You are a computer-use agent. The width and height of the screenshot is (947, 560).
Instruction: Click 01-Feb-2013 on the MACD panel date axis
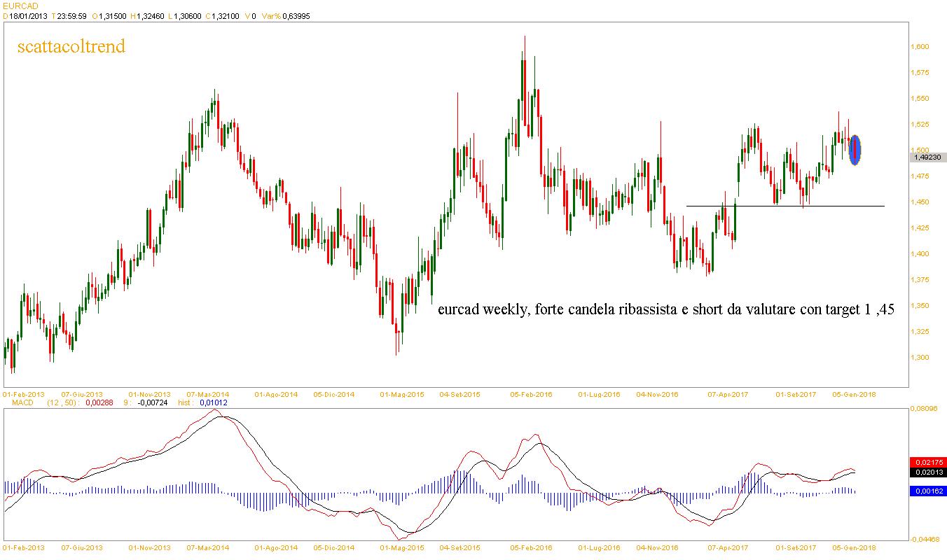coord(24,548)
